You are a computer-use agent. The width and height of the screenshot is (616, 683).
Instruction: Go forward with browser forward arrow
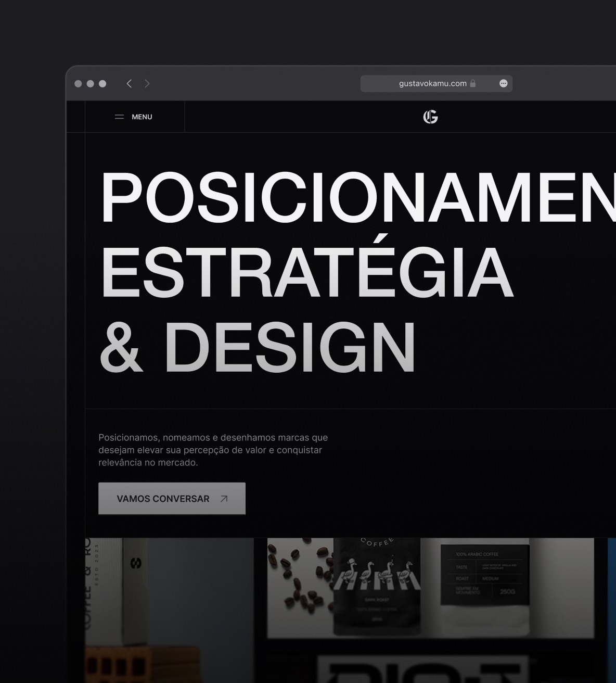(x=147, y=83)
